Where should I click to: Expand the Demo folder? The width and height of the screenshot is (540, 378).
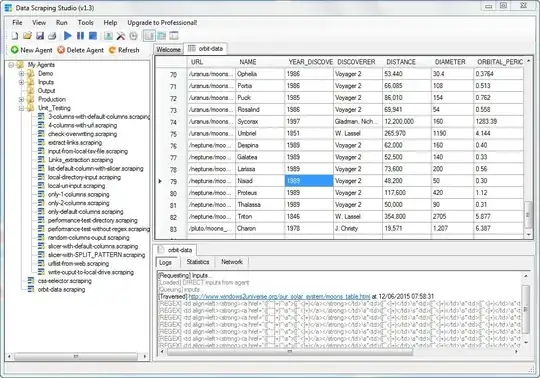(21, 73)
